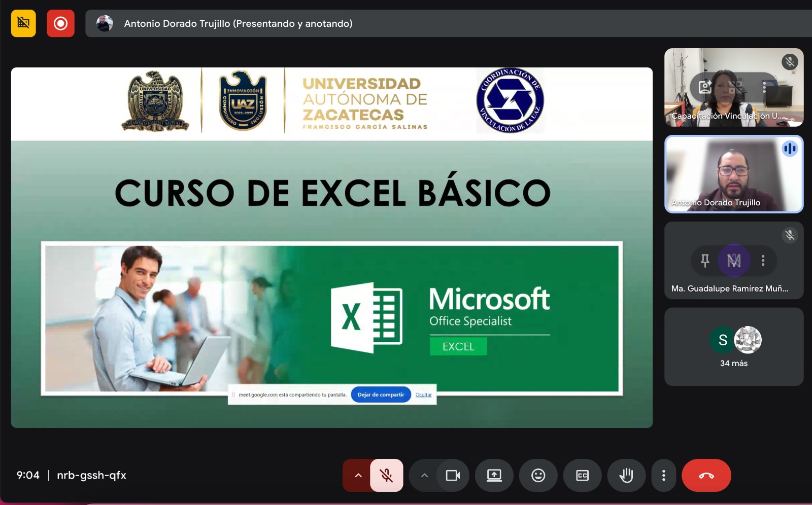Expand the camera video settings chevron
812x505 pixels.
425,475
